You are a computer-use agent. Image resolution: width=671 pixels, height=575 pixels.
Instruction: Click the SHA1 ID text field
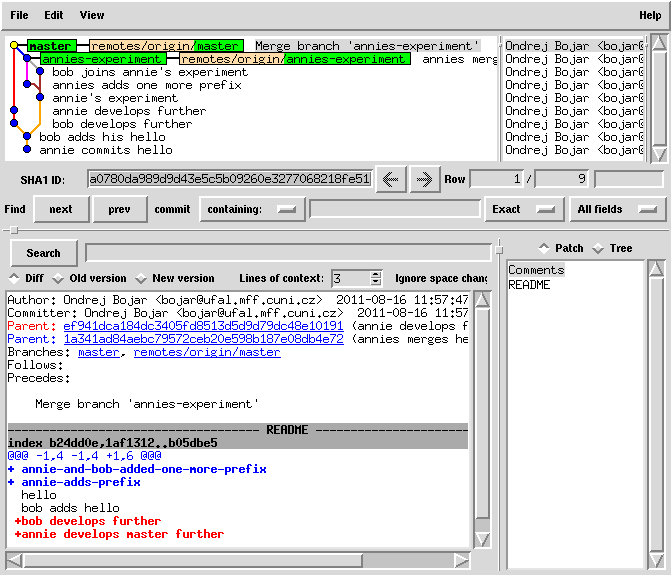coord(229,179)
